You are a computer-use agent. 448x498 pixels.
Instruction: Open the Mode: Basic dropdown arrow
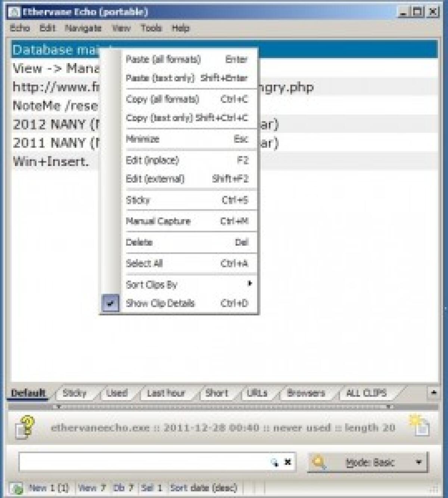click(419, 463)
